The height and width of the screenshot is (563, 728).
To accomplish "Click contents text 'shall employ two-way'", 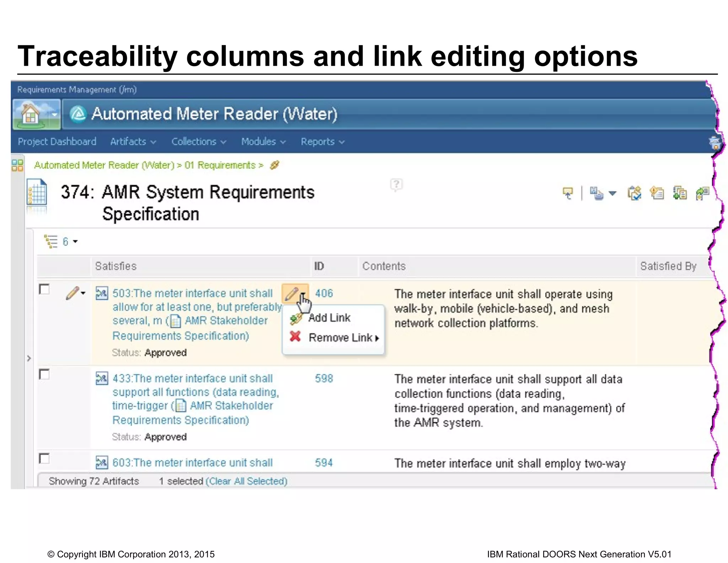I will [x=572, y=463].
